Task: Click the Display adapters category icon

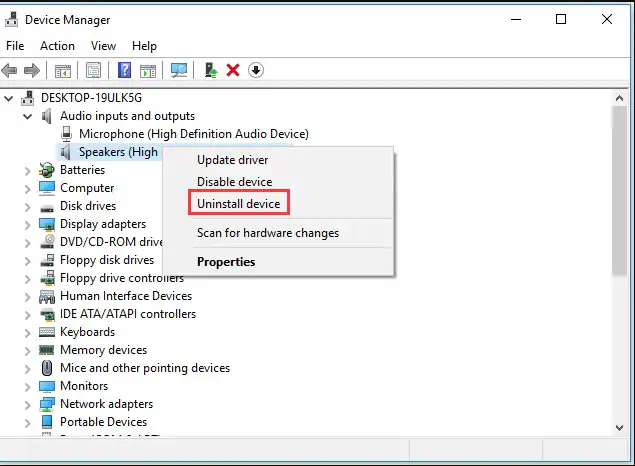Action: (47, 224)
